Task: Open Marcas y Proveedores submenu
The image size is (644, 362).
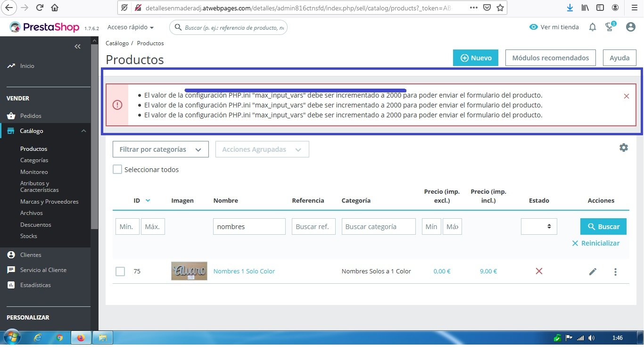Action: [50, 202]
